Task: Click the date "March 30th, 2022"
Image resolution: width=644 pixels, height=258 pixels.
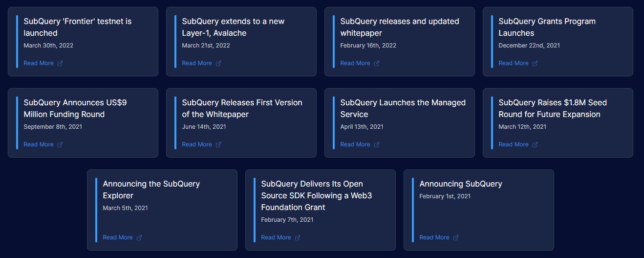Action: pos(48,46)
